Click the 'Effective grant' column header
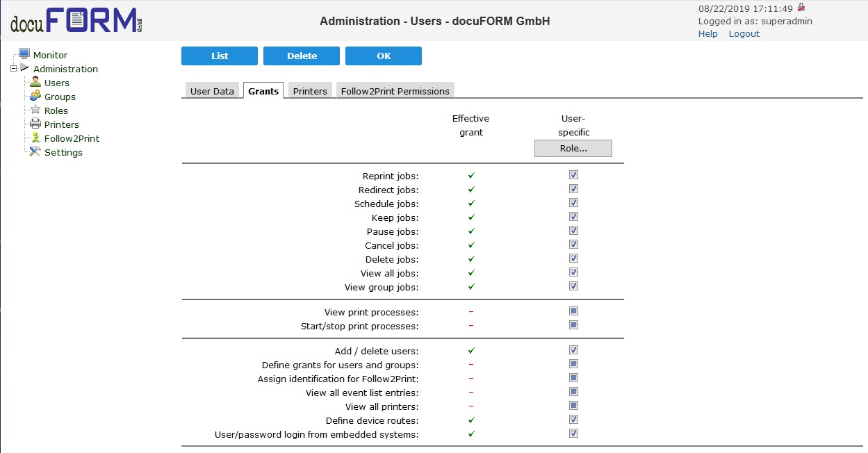 (x=470, y=125)
